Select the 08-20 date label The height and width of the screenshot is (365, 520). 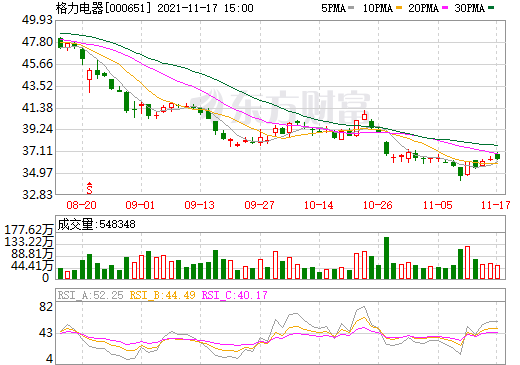[x=82, y=205]
